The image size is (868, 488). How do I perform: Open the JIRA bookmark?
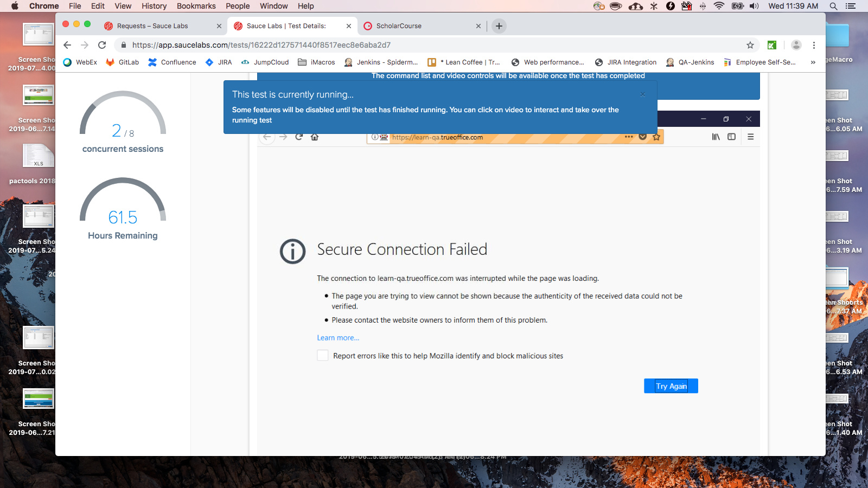tap(219, 62)
